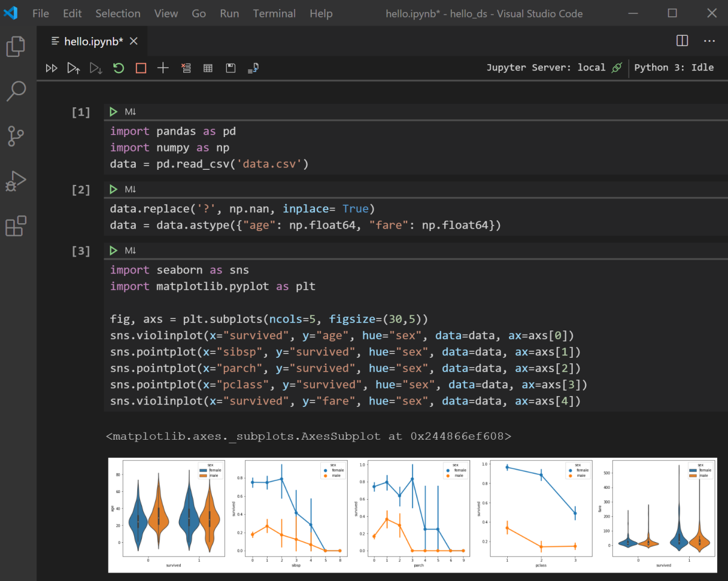This screenshot has width=728, height=581.
Task: Save the notebook using the floppy disk icon
Action: (x=231, y=69)
